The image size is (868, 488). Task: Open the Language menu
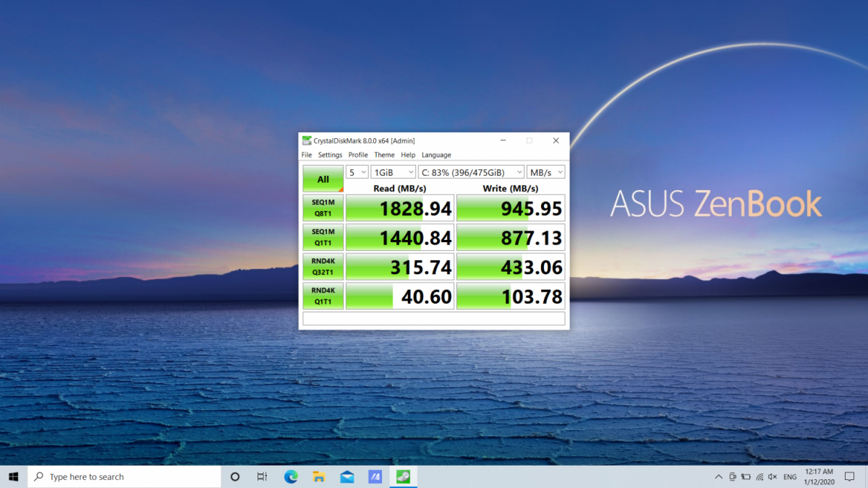pos(436,155)
